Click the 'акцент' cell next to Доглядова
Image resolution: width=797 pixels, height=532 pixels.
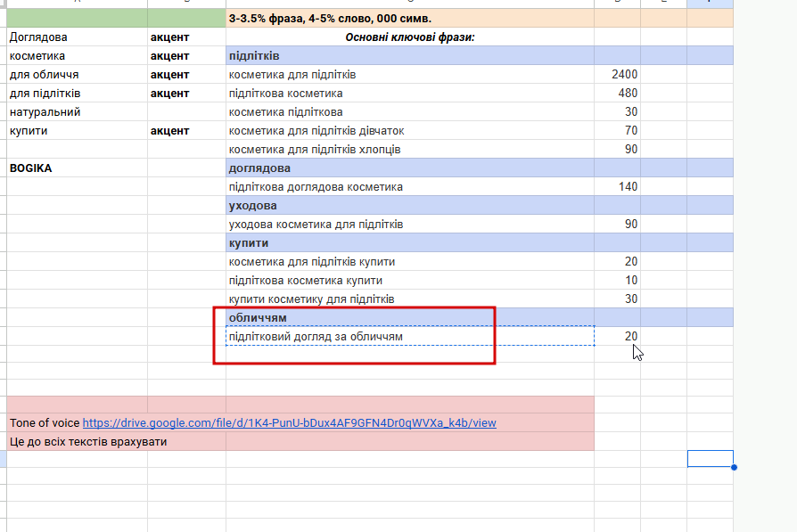click(186, 37)
